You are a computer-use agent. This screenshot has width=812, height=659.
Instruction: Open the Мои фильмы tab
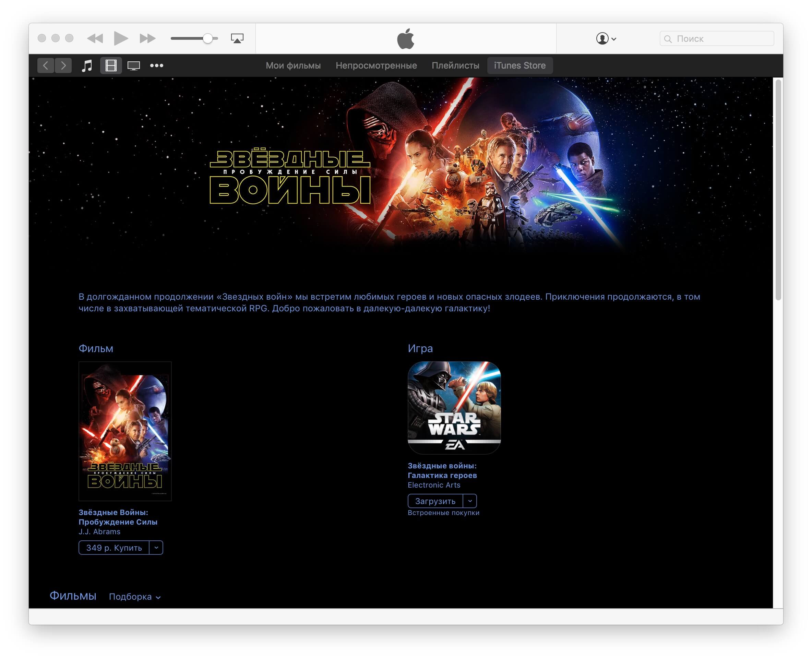(x=293, y=66)
